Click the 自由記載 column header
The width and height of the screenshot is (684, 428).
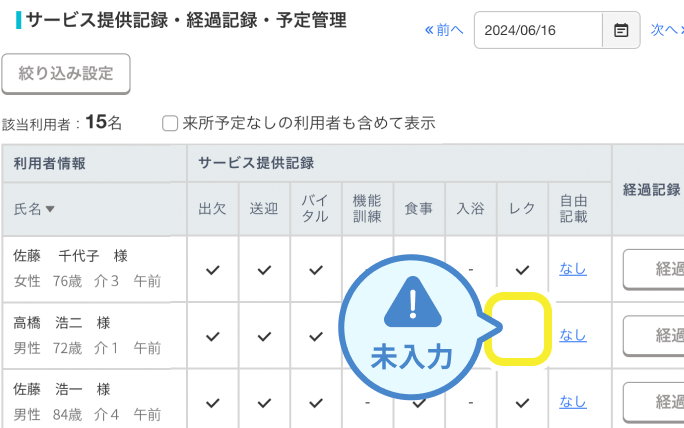coord(580,209)
